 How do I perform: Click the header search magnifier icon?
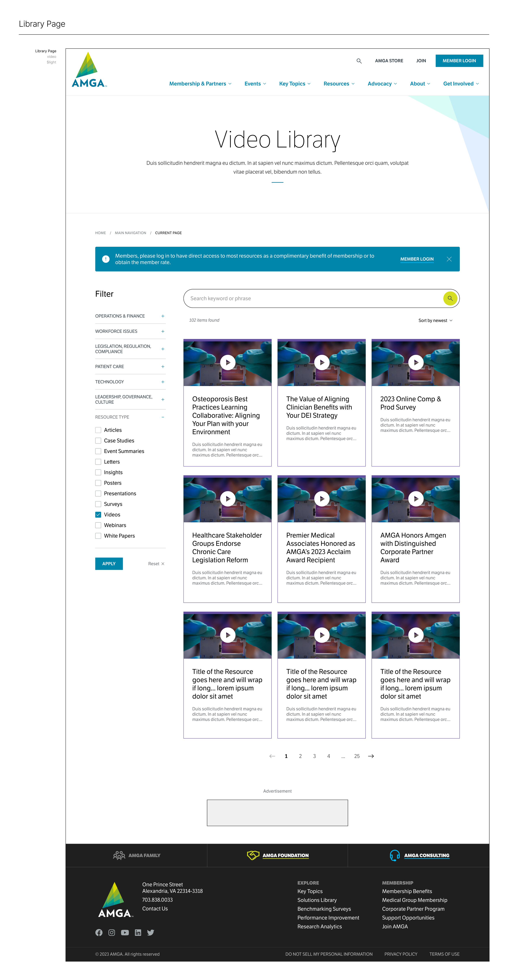point(359,61)
